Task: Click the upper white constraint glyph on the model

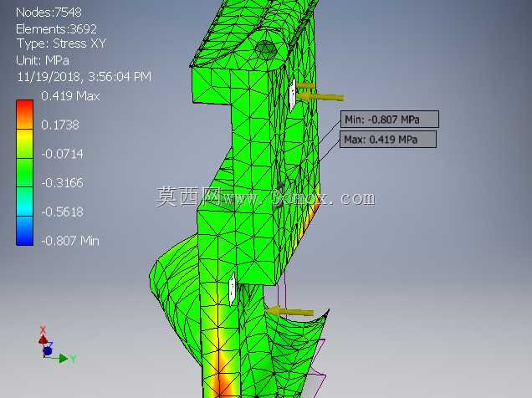Action: (x=292, y=94)
